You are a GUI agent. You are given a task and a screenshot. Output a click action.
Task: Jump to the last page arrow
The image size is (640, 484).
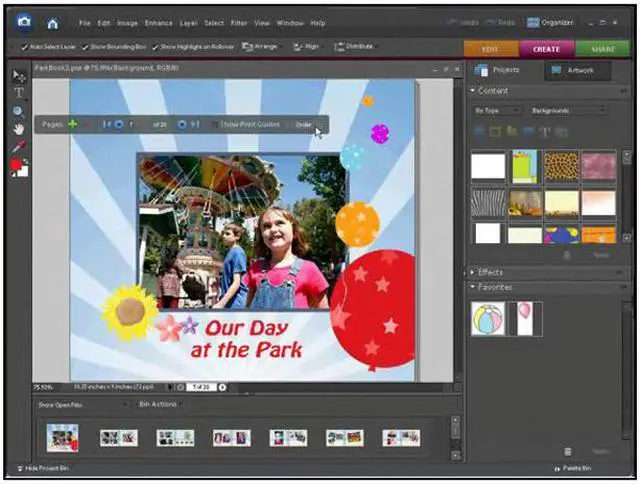click(195, 124)
